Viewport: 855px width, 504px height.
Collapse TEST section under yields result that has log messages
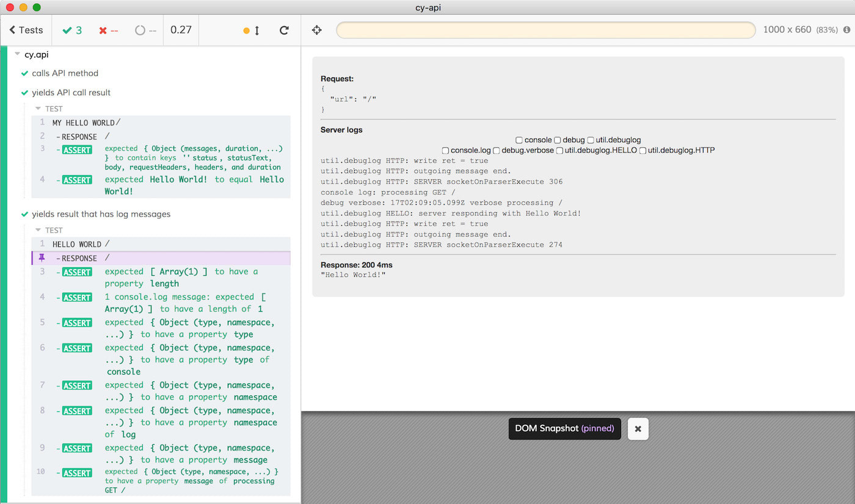(x=38, y=230)
